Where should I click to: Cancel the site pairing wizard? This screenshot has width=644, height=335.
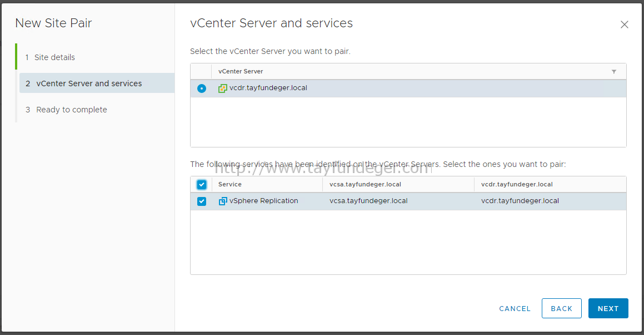click(x=515, y=309)
